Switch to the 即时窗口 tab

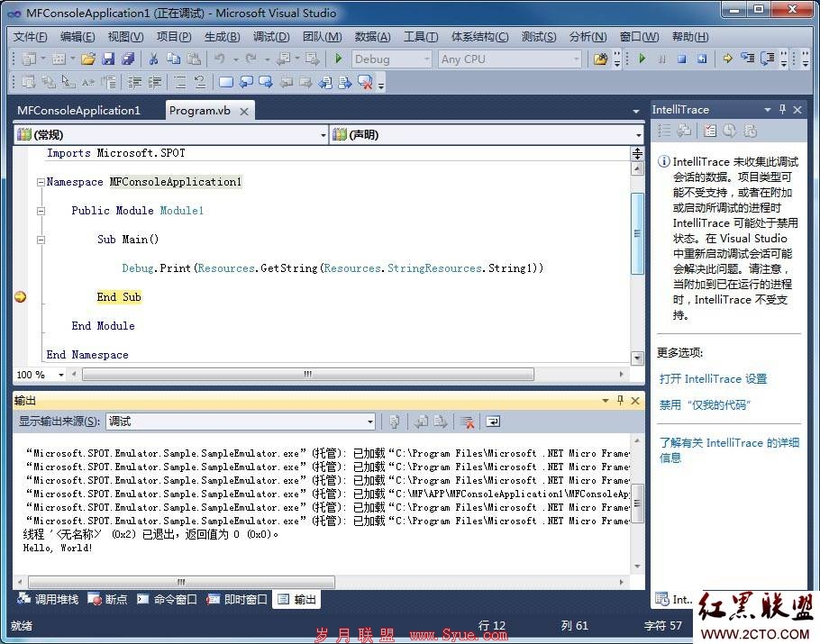tap(236, 599)
